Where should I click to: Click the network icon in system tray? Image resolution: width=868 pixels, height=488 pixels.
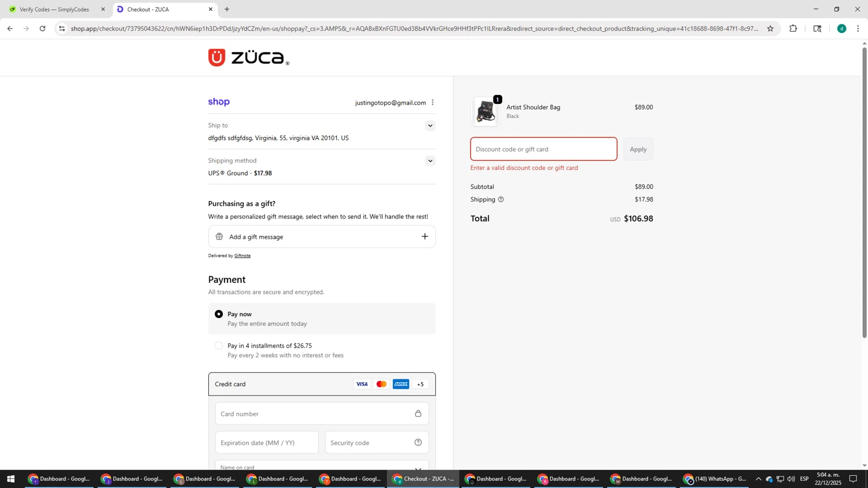click(x=780, y=479)
